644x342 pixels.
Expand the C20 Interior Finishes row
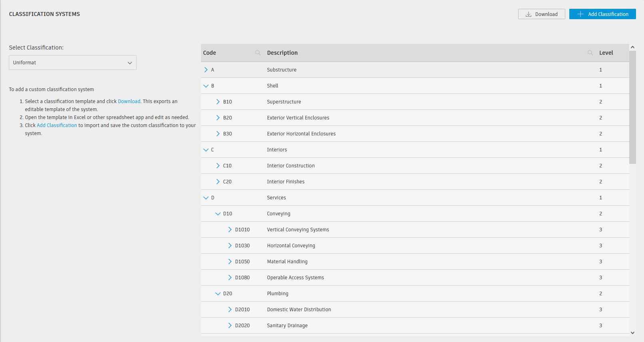[x=218, y=182]
